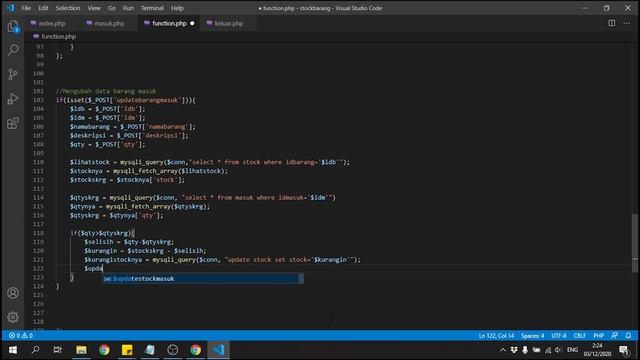Open the Source Control view

(13, 74)
